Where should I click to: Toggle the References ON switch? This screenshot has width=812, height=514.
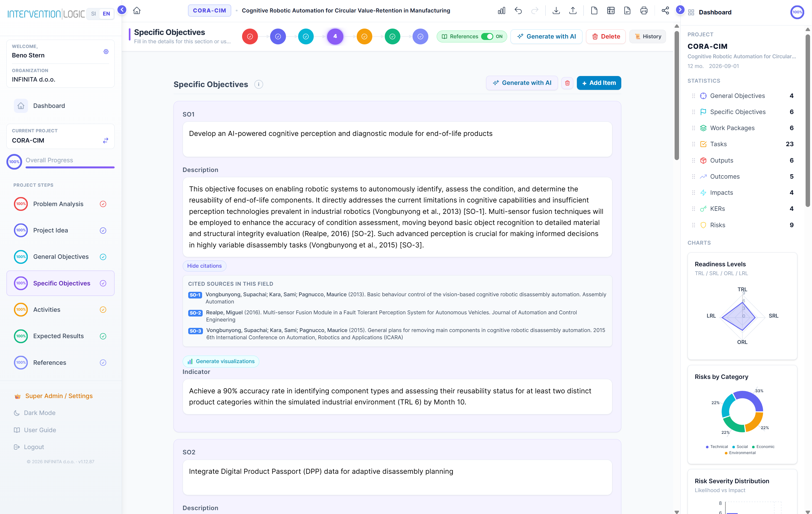[x=487, y=36]
